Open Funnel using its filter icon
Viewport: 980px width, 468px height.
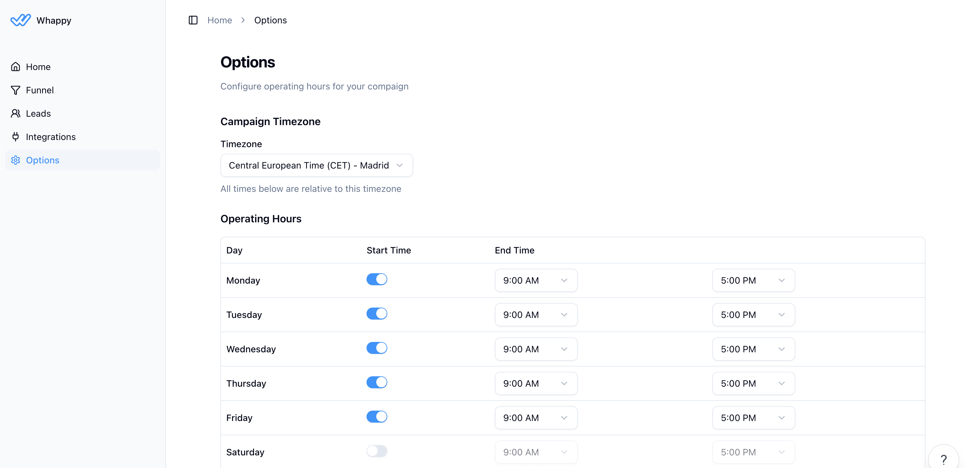(16, 90)
